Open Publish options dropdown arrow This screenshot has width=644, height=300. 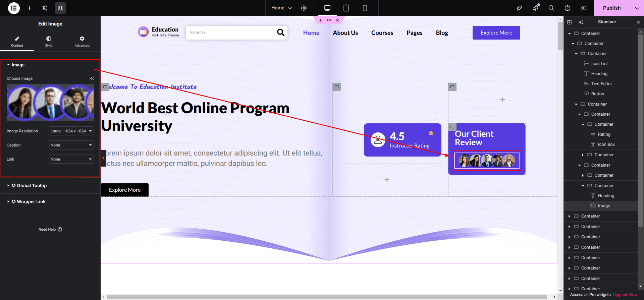(637, 8)
